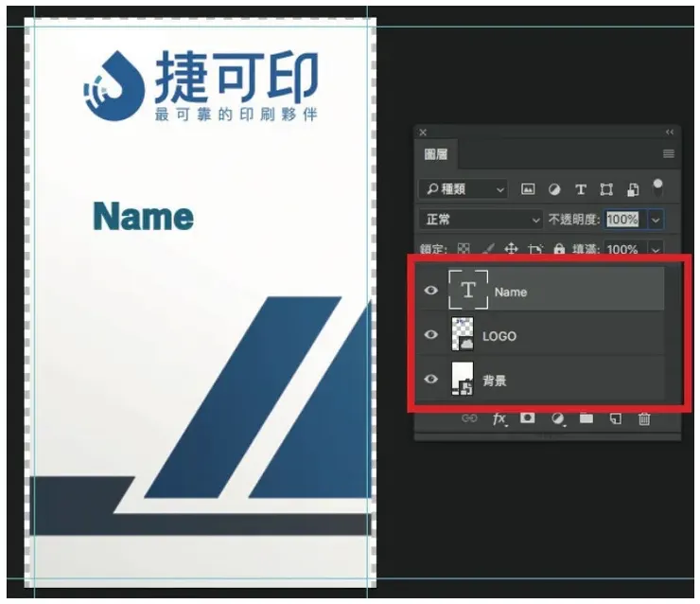This screenshot has width=700, height=604.
Task: Filter layers by type layer icon
Action: point(581,189)
